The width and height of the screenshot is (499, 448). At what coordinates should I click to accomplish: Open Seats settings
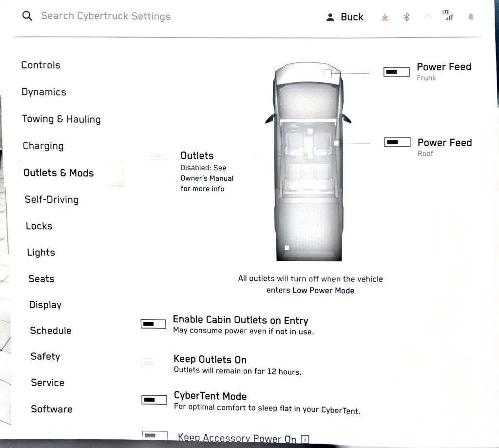point(41,279)
